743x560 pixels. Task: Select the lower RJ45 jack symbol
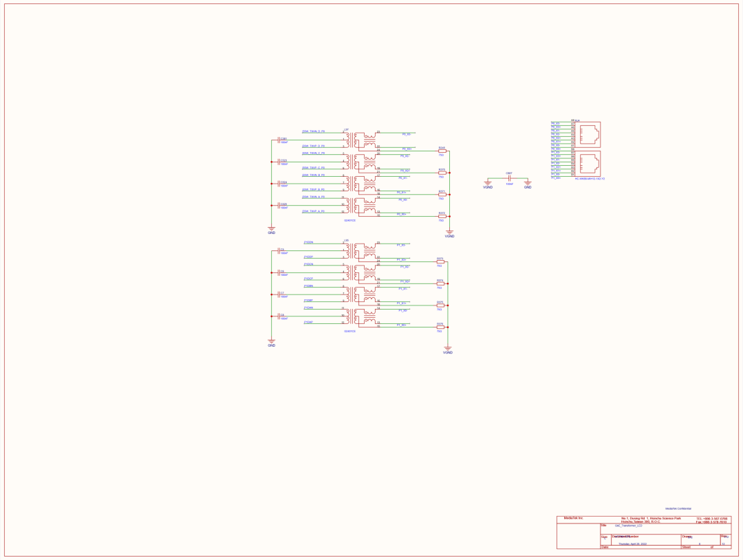pos(588,164)
